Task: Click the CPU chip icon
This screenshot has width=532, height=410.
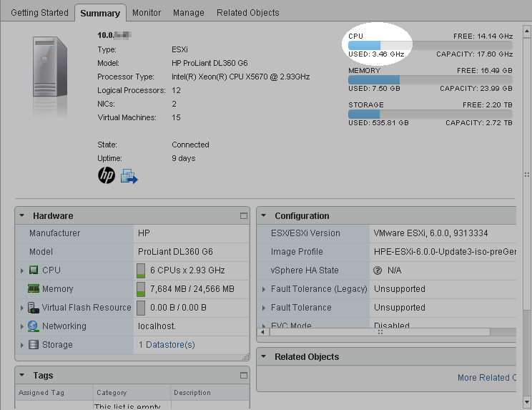Action: [34, 270]
